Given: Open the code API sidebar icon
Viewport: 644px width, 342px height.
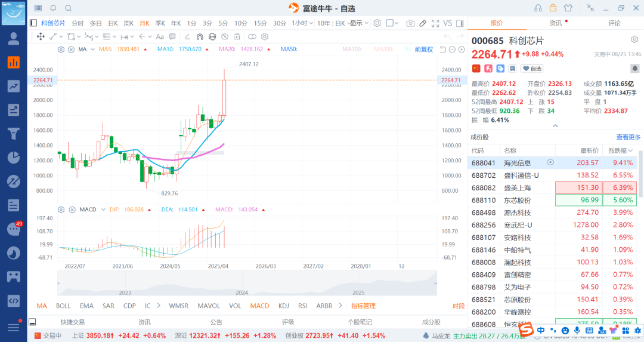Looking at the screenshot, I should point(14,300).
